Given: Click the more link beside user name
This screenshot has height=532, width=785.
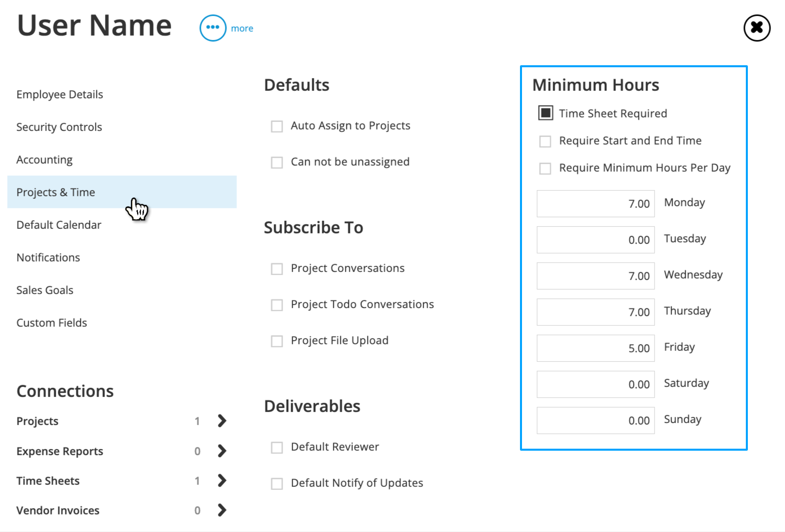Looking at the screenshot, I should pos(242,29).
